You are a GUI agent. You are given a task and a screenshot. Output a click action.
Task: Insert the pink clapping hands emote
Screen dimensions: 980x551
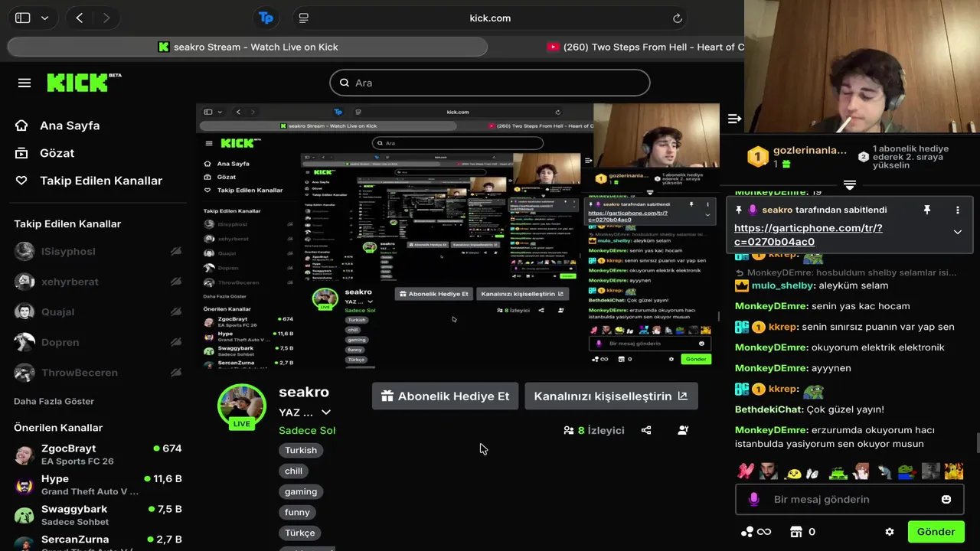746,471
